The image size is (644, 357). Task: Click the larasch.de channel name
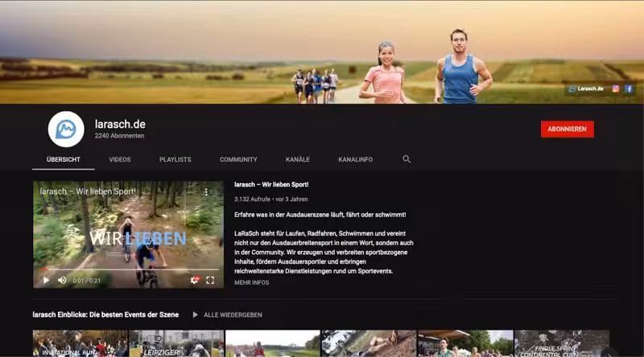[120, 125]
